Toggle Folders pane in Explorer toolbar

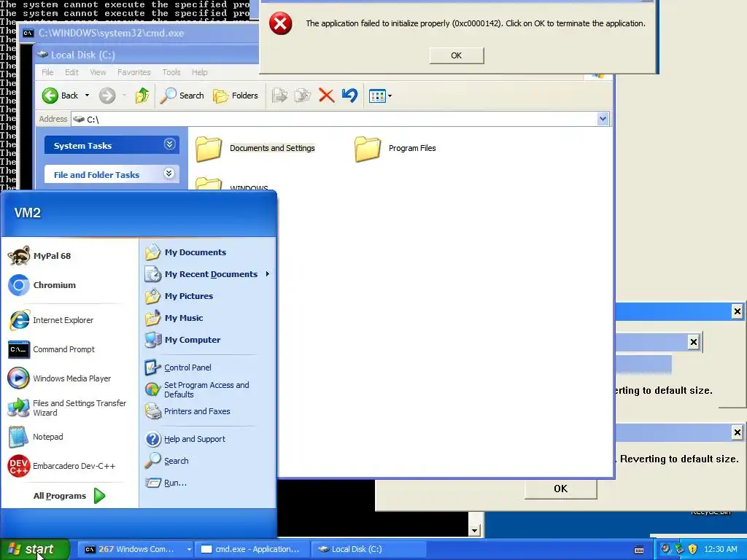coord(236,96)
